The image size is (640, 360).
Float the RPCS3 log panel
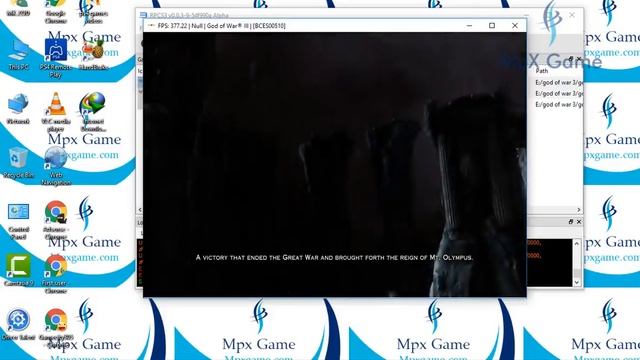(571, 222)
